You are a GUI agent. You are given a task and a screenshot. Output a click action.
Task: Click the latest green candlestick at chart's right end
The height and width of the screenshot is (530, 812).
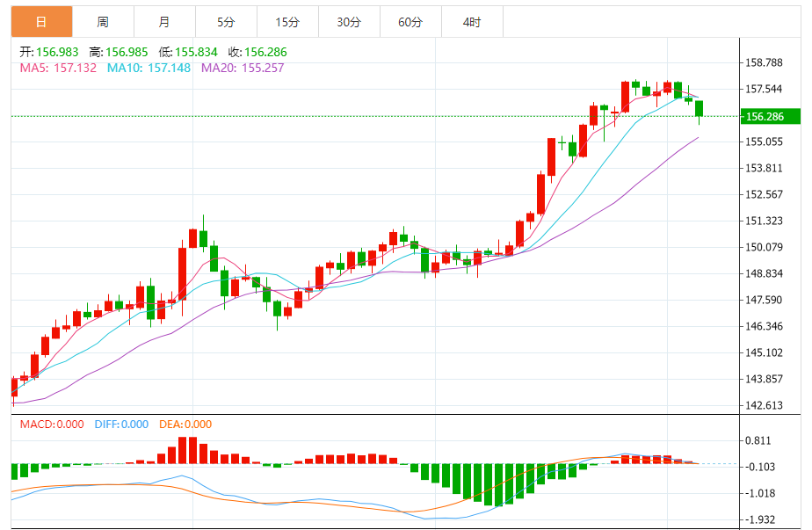tap(700, 109)
